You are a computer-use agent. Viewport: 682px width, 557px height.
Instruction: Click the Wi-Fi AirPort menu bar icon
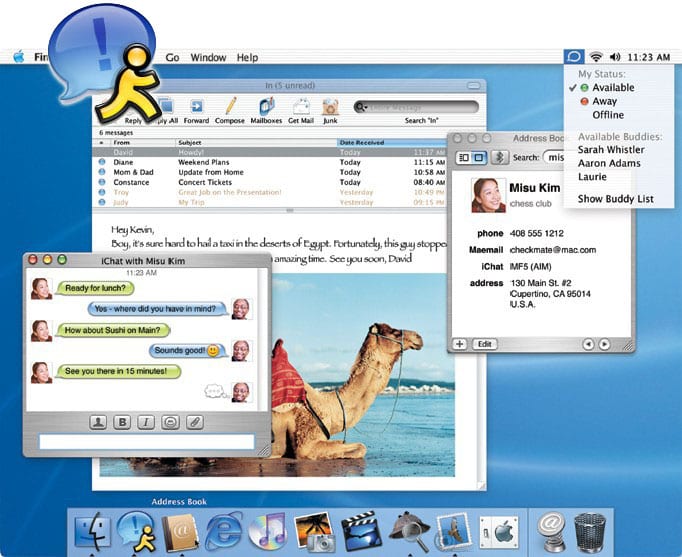tap(596, 57)
